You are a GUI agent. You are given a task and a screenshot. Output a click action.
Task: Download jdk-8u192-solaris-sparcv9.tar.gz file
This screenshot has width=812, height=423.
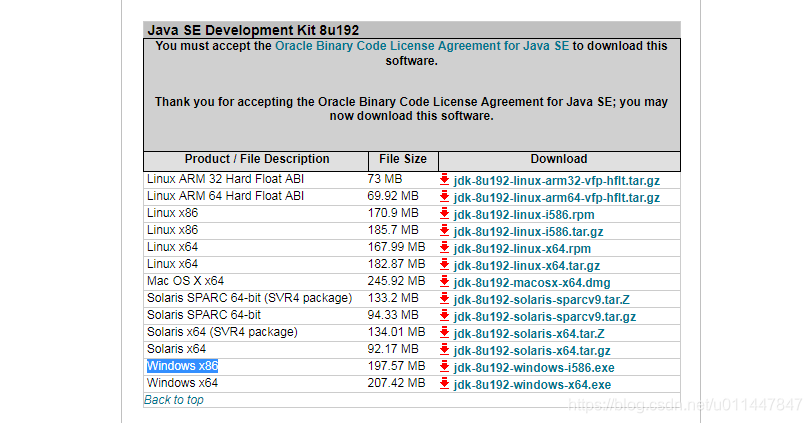pyautogui.click(x=545, y=317)
